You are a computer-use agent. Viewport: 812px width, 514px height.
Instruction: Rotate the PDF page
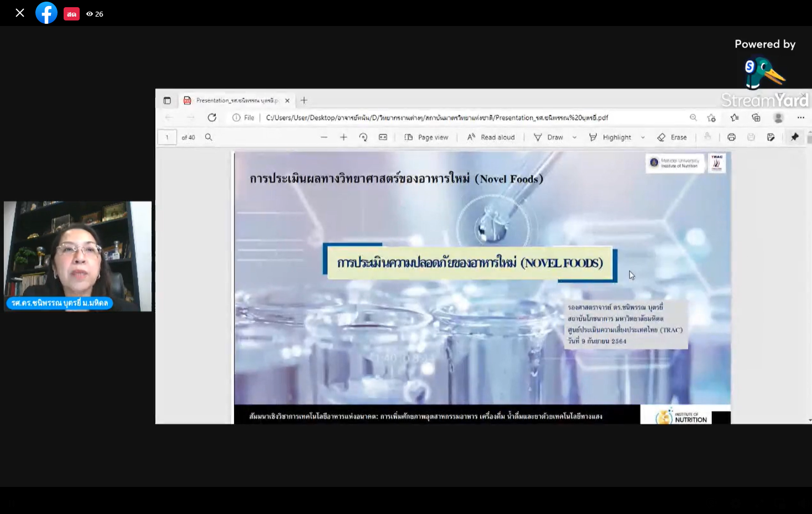point(363,137)
